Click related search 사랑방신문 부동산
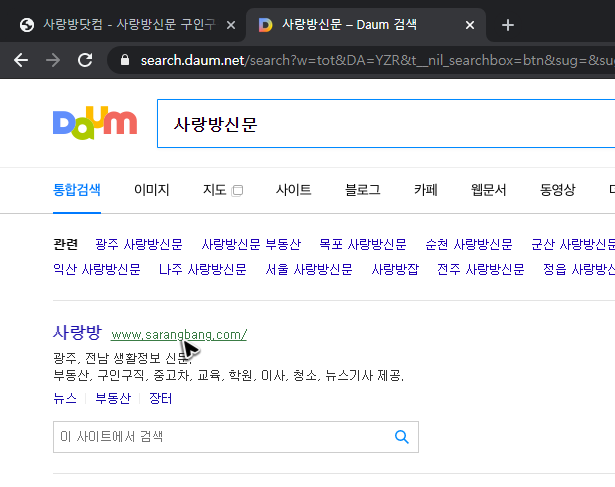Screen dimensions: 615x487 pyautogui.click(x=251, y=244)
